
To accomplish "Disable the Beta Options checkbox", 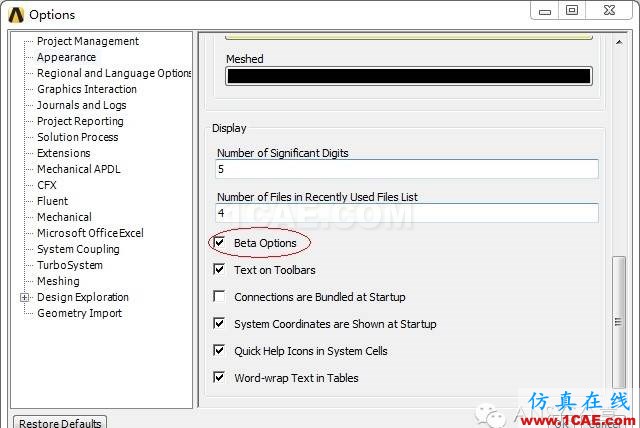I will (219, 242).
